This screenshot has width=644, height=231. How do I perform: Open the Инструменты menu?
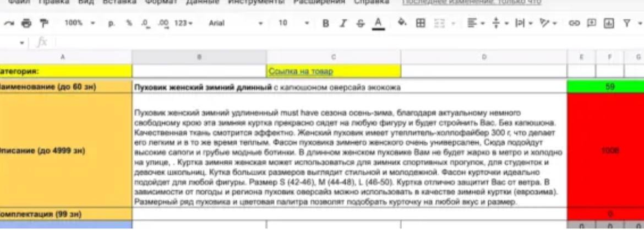pos(256,2)
